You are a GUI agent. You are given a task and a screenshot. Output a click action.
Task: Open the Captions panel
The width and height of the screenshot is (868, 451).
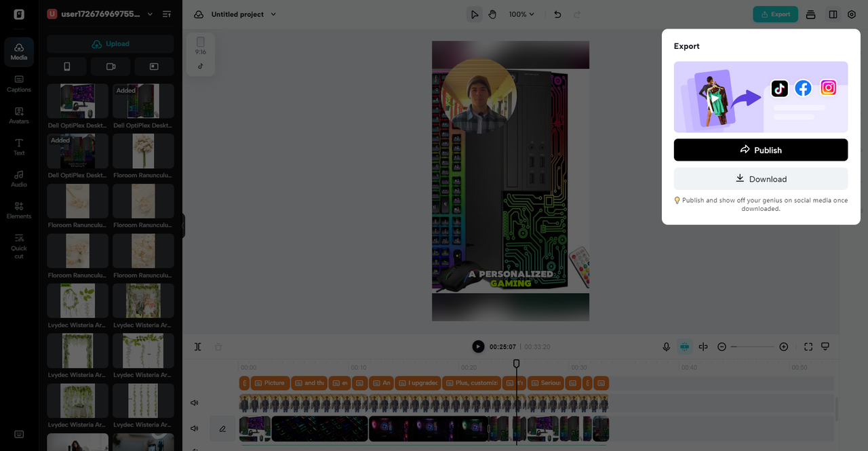19,84
